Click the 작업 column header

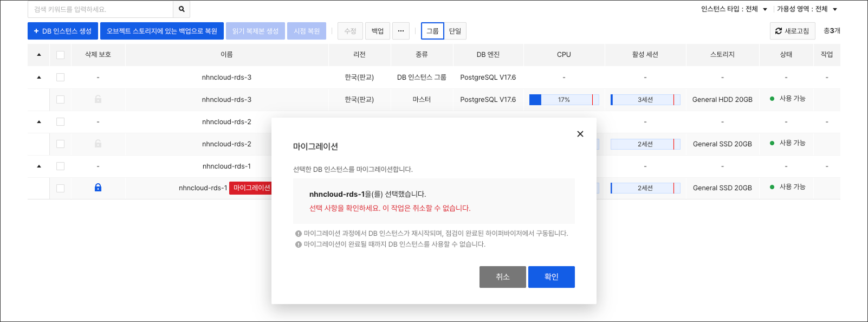point(827,55)
